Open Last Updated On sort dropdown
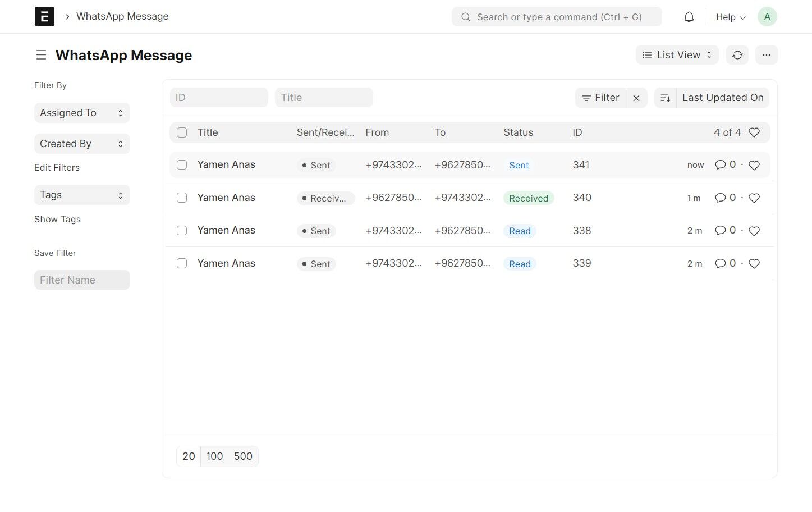This screenshot has height=512, width=812. click(x=723, y=98)
